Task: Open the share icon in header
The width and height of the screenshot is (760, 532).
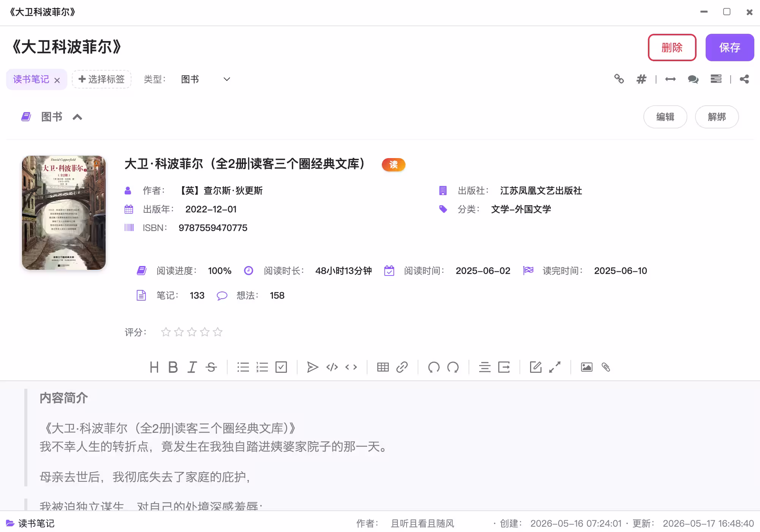Action: [744, 79]
